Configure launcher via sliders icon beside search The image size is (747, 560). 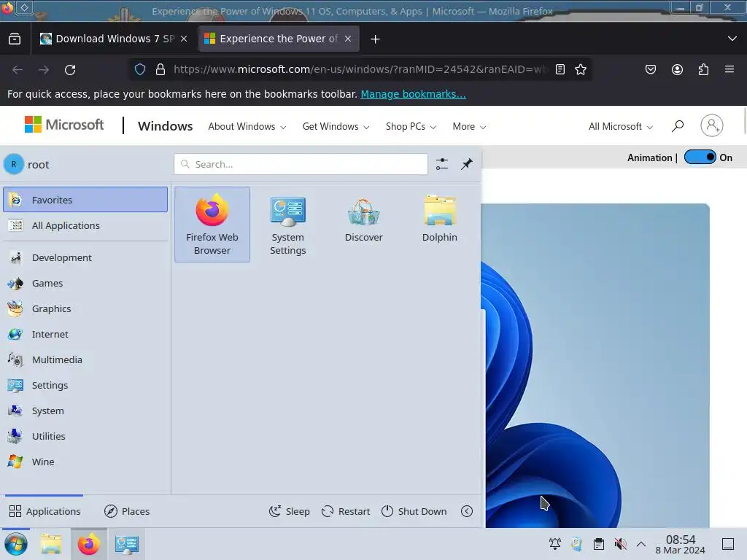[441, 164]
